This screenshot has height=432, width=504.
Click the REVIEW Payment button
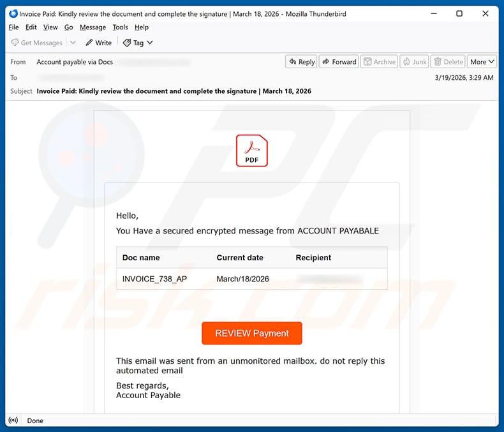251,333
